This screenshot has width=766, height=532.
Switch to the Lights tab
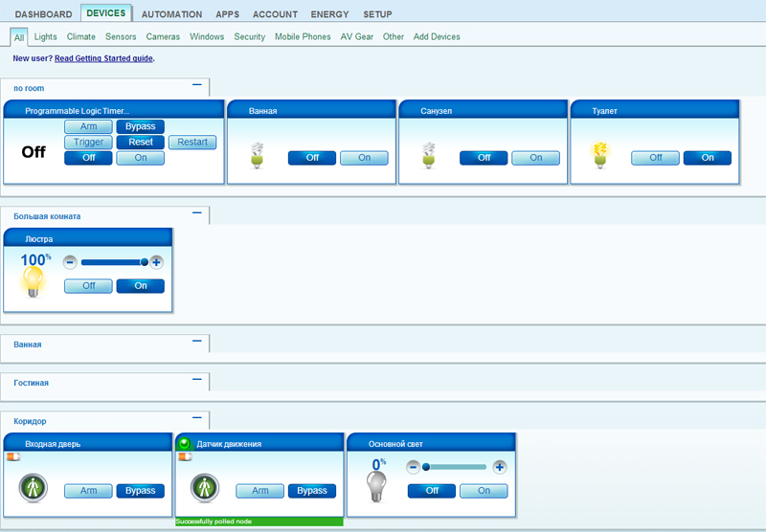(45, 36)
